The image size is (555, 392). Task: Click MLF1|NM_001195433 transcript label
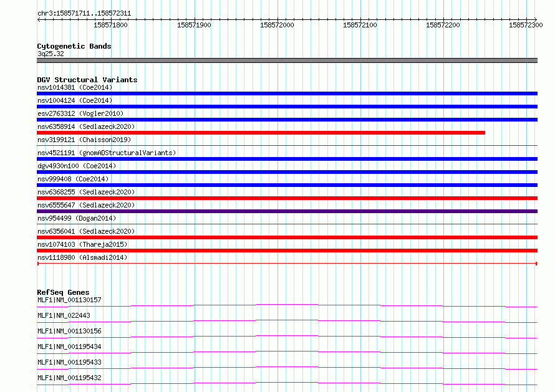(69, 362)
